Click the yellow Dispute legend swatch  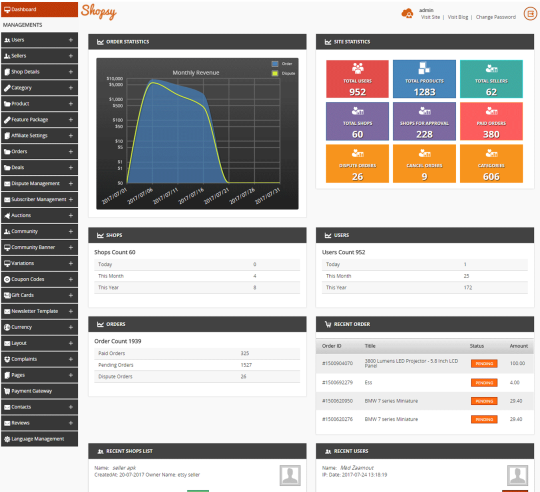point(275,73)
